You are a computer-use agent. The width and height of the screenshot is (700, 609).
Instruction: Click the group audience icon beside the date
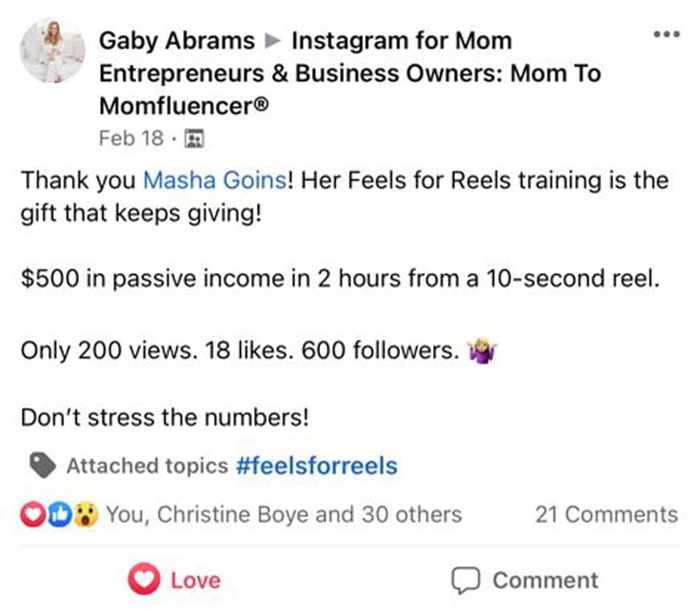pyautogui.click(x=194, y=140)
